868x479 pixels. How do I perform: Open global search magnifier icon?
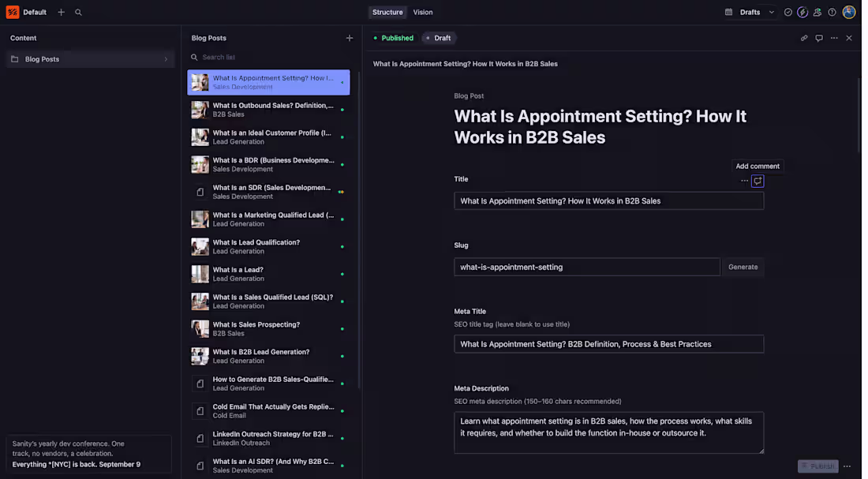coord(78,12)
